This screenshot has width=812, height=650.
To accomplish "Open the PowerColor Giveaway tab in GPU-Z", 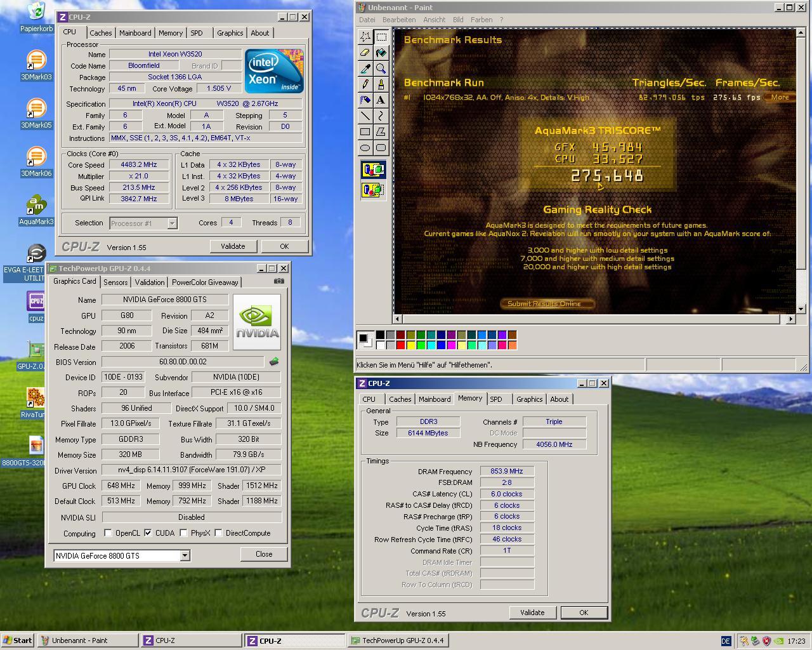I will (205, 282).
